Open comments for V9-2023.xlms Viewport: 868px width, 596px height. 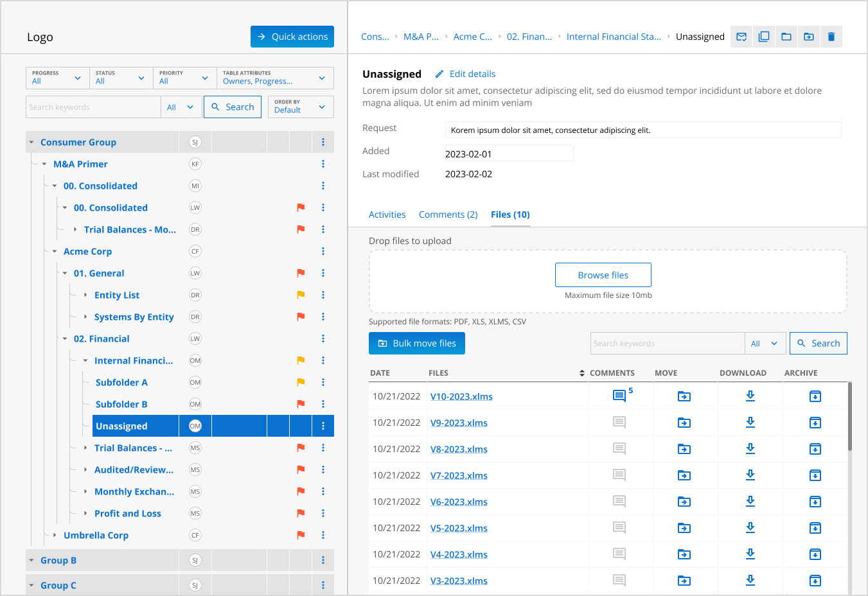pos(619,422)
